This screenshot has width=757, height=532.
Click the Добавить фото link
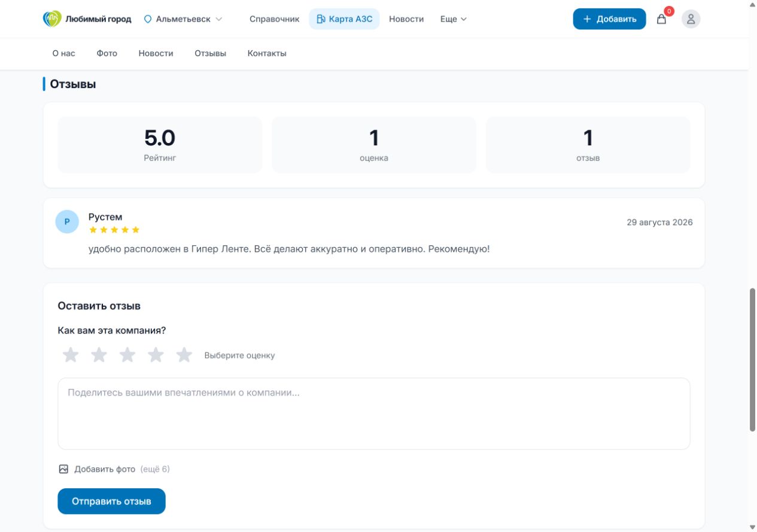(x=105, y=469)
